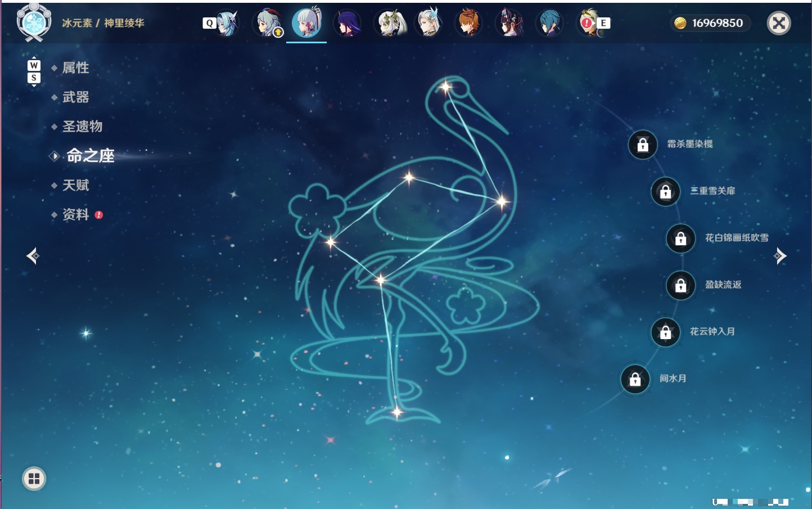Screen dimensions: 812x509
Task: Open the locked 花白锦画纸吹雪 constellation node
Action: (681, 238)
